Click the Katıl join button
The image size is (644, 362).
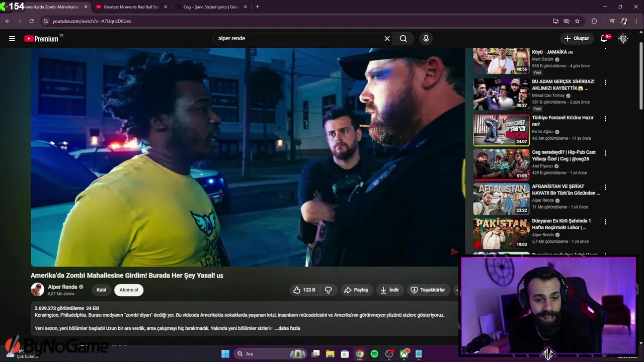(x=101, y=290)
